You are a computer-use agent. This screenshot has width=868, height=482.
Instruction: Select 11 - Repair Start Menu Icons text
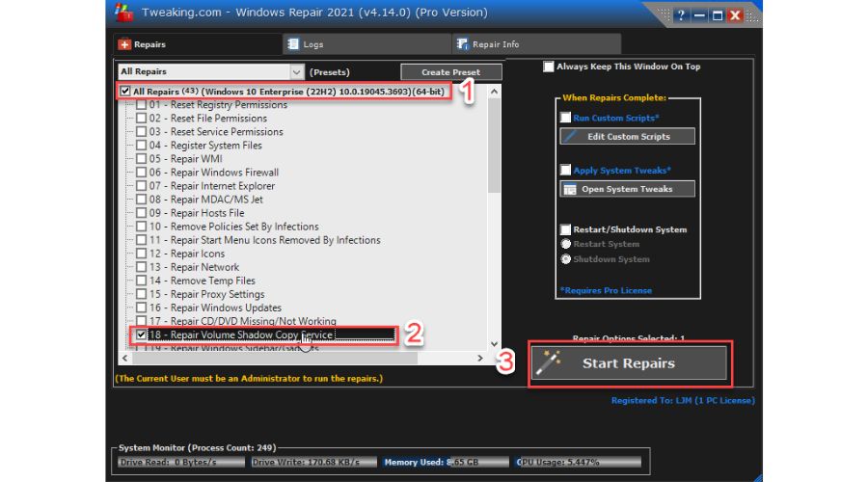pos(264,240)
